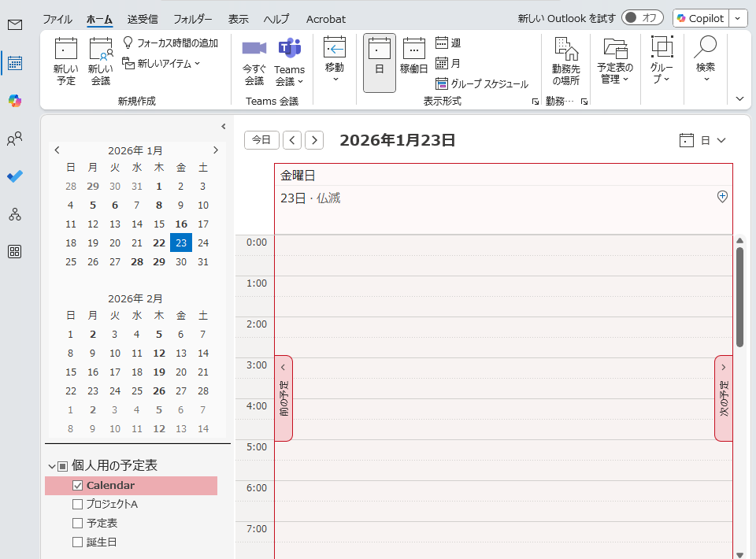Switch to Mail in the left navigation bar
The image size is (756, 559).
(x=16, y=25)
